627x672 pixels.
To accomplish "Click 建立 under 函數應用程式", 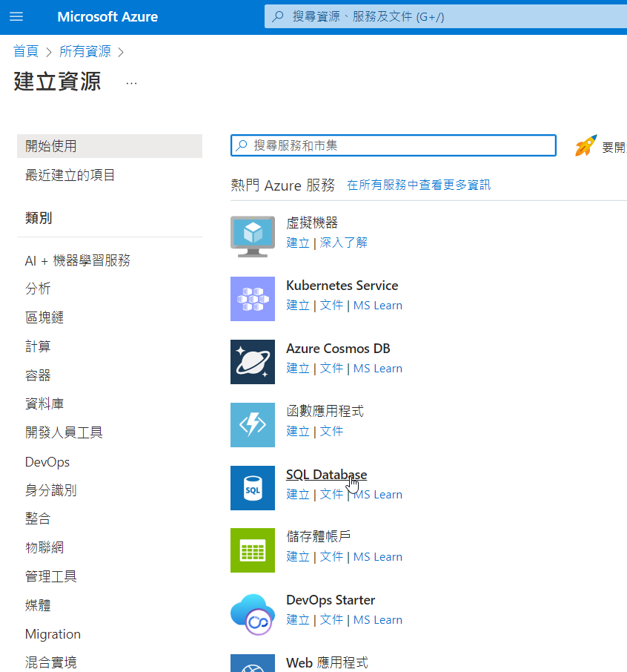I will coord(298,431).
